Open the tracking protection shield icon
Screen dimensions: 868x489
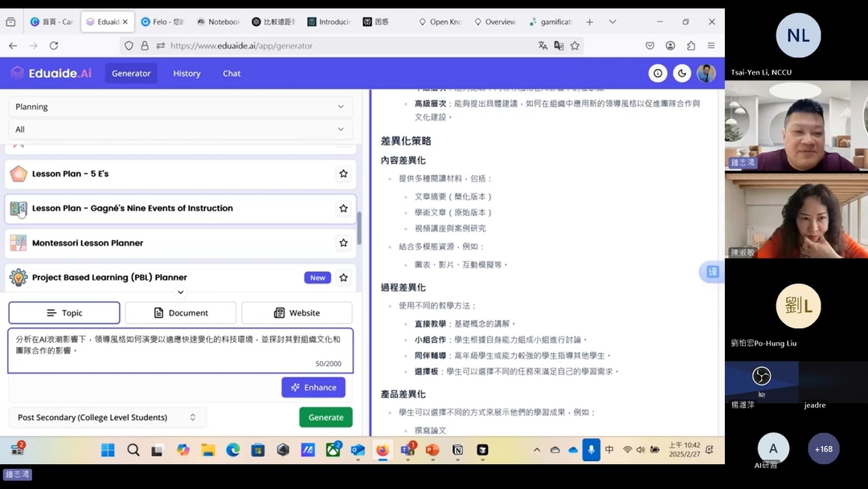129,46
